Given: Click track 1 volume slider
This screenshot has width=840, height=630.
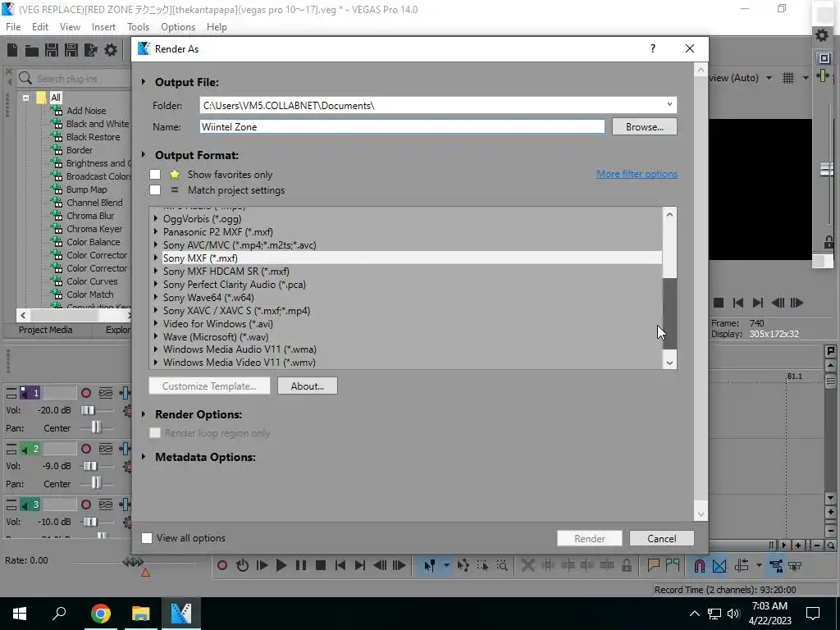Looking at the screenshot, I should [x=89, y=410].
